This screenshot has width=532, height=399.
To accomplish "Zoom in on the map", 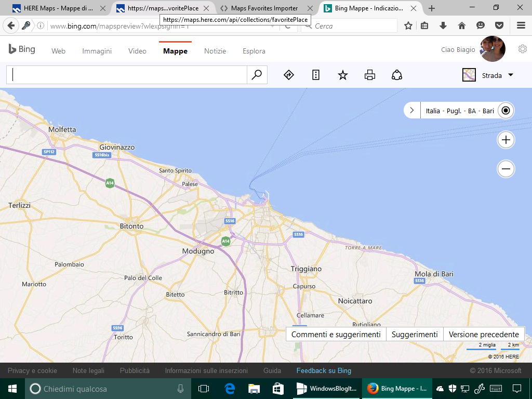I will click(x=506, y=140).
